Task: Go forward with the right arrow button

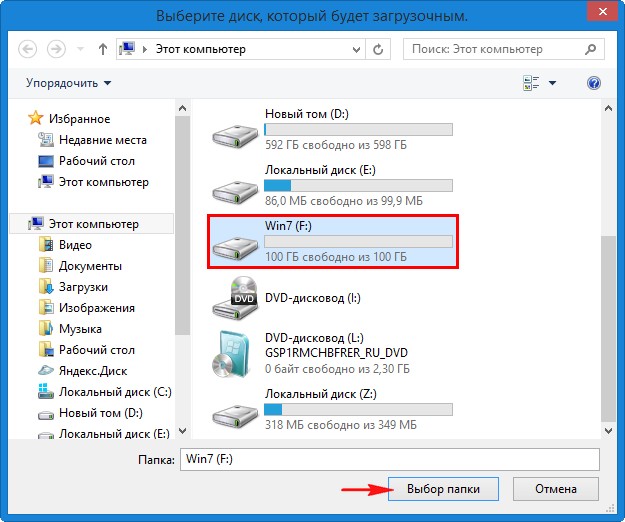Action: click(x=56, y=49)
